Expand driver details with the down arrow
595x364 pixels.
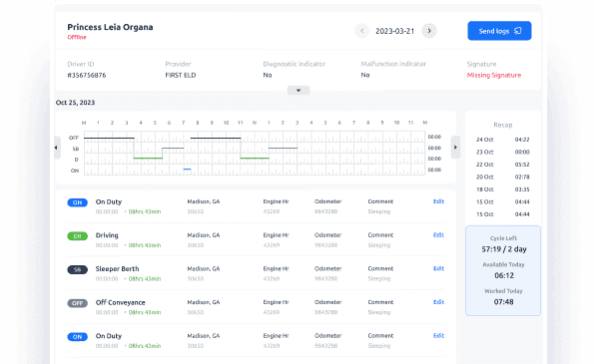(x=298, y=90)
